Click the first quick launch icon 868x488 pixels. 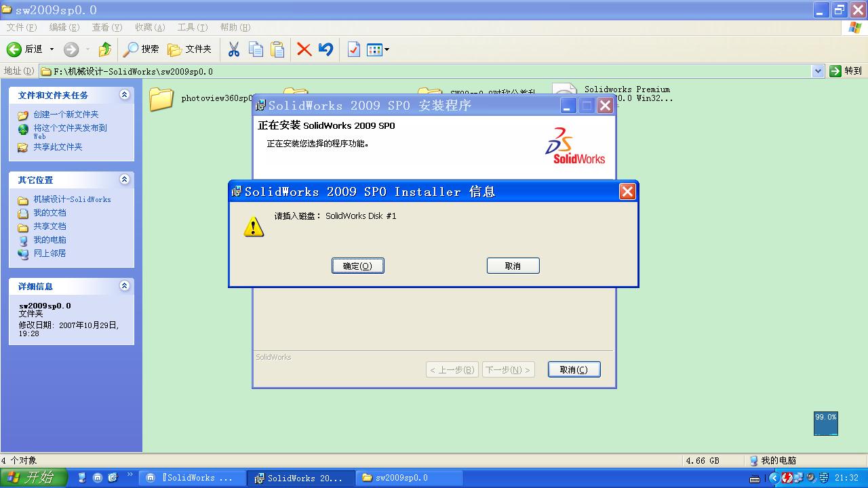(x=83, y=478)
